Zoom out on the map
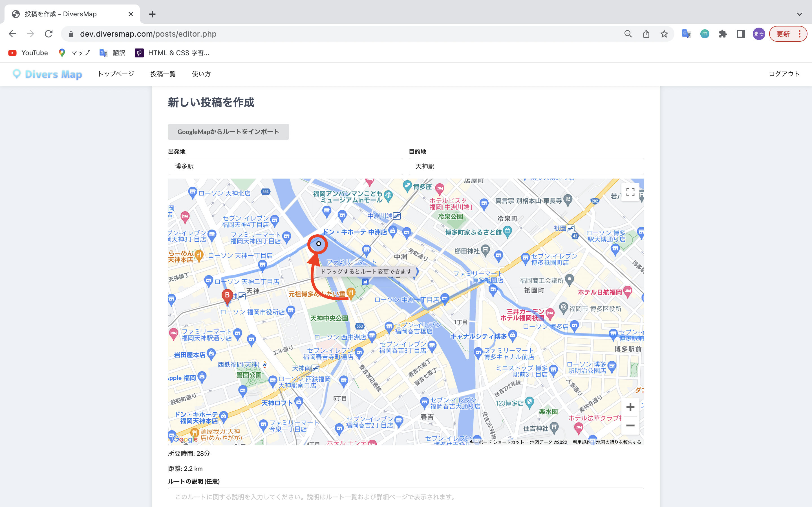This screenshot has height=507, width=812. pyautogui.click(x=630, y=426)
